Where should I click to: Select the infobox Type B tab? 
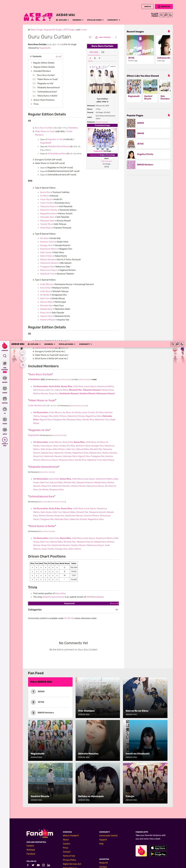[x=95, y=58]
